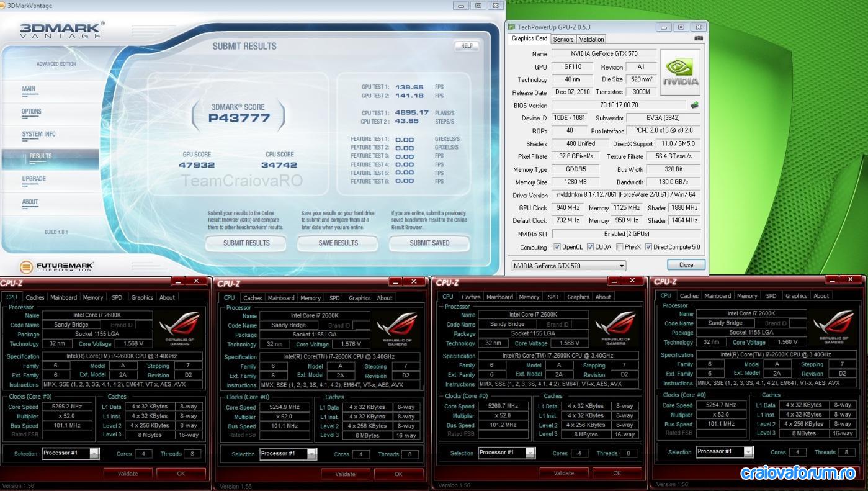Click ROG logo in CPU-Z showing 5254.9 MHz

(x=397, y=328)
